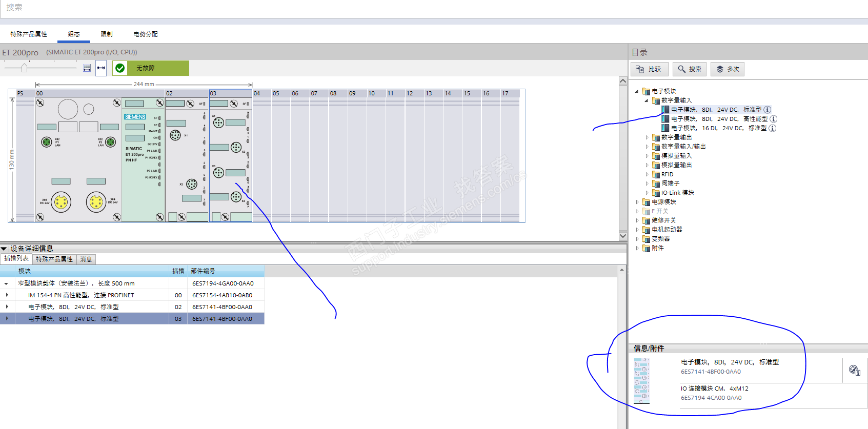Click the globe icon in 信息/附件 panel

[854, 370]
